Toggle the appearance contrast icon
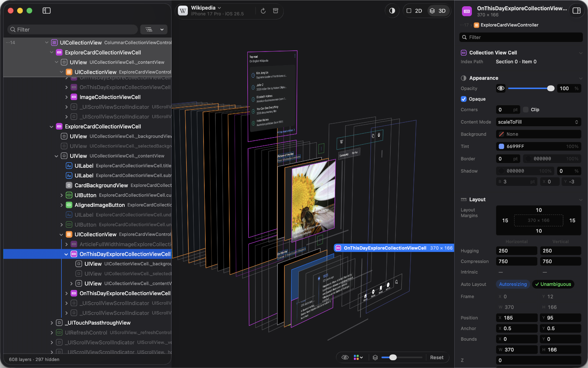This screenshot has height=368, width=588. coord(392,11)
